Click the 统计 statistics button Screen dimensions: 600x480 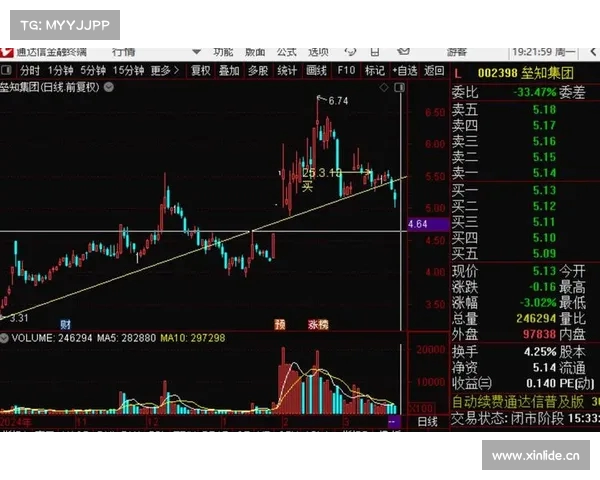[287, 70]
